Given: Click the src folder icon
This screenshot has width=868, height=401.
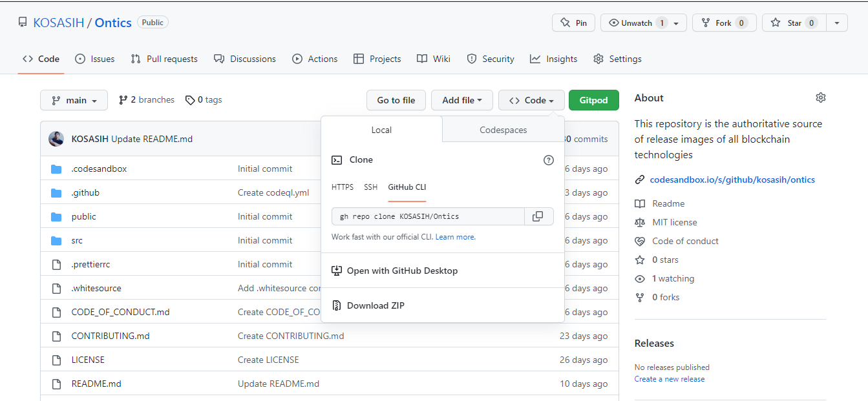Looking at the screenshot, I should [56, 241].
